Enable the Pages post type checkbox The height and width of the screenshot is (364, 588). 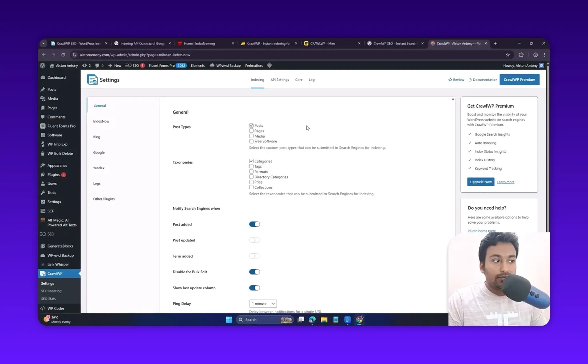(x=251, y=131)
